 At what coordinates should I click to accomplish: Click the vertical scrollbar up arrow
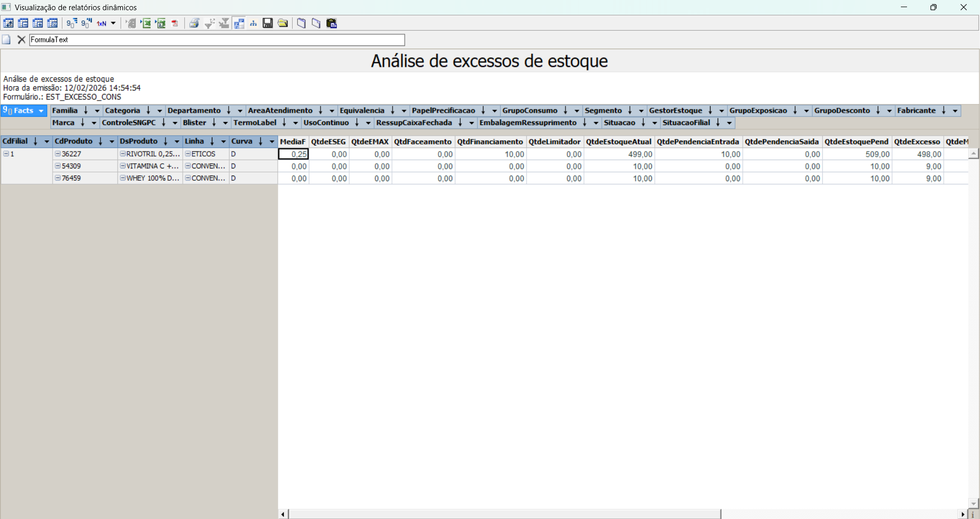tap(973, 154)
